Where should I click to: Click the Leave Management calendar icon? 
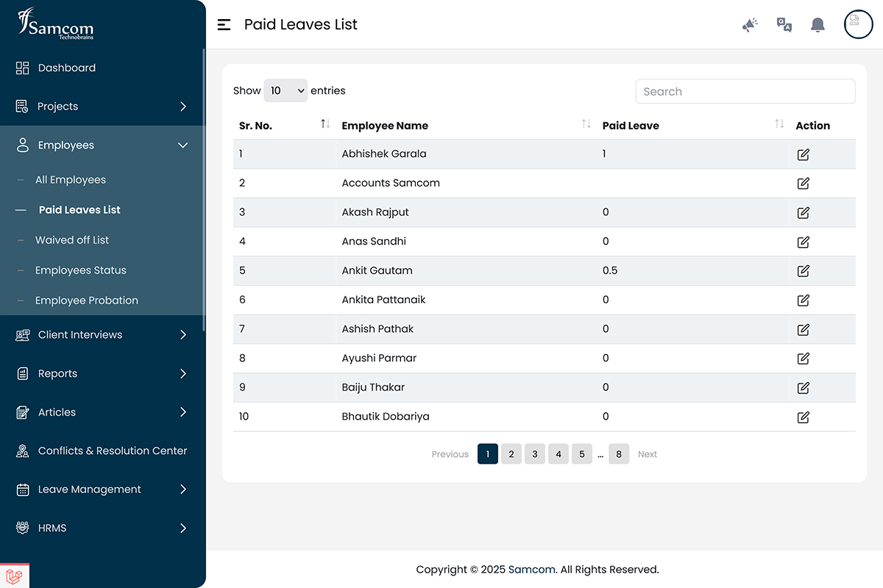click(x=23, y=489)
